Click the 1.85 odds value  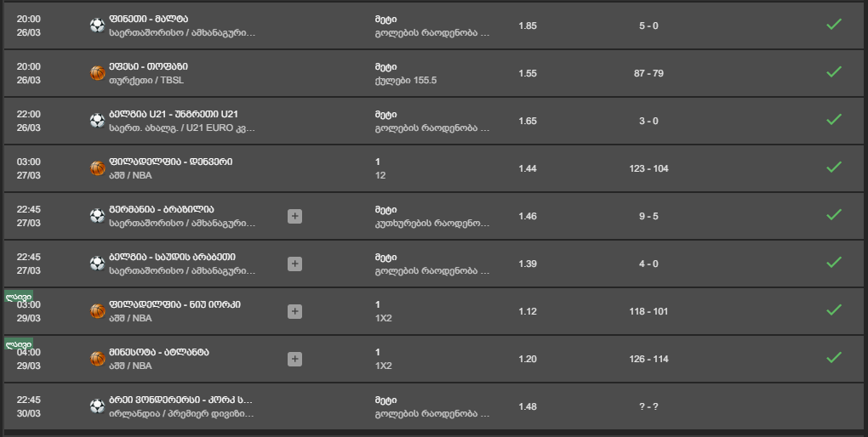pos(528,26)
